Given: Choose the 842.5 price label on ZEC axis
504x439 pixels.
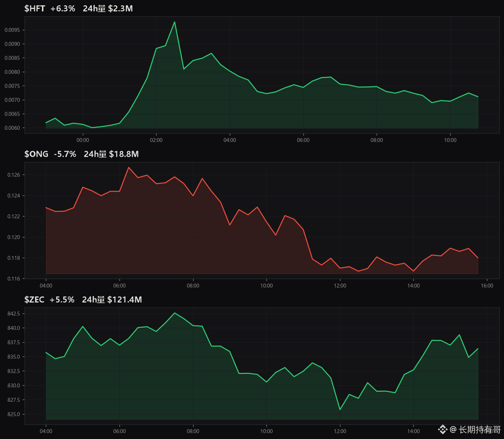Looking at the screenshot, I should 14,314.
